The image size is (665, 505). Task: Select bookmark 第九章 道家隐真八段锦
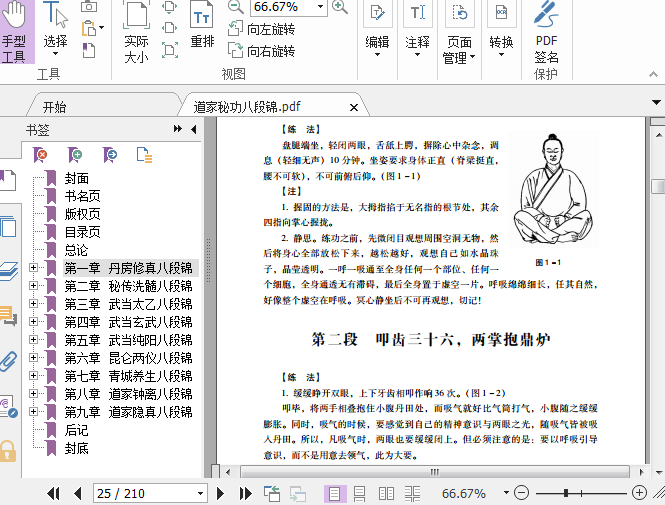(x=129, y=412)
